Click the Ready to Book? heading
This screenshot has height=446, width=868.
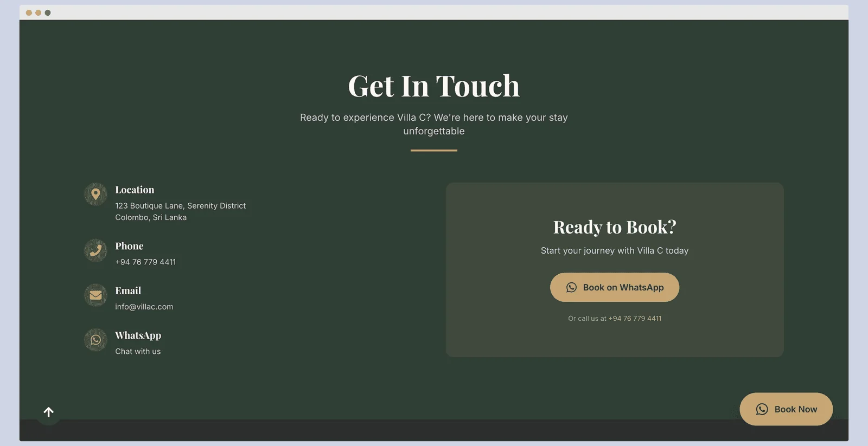coord(615,227)
